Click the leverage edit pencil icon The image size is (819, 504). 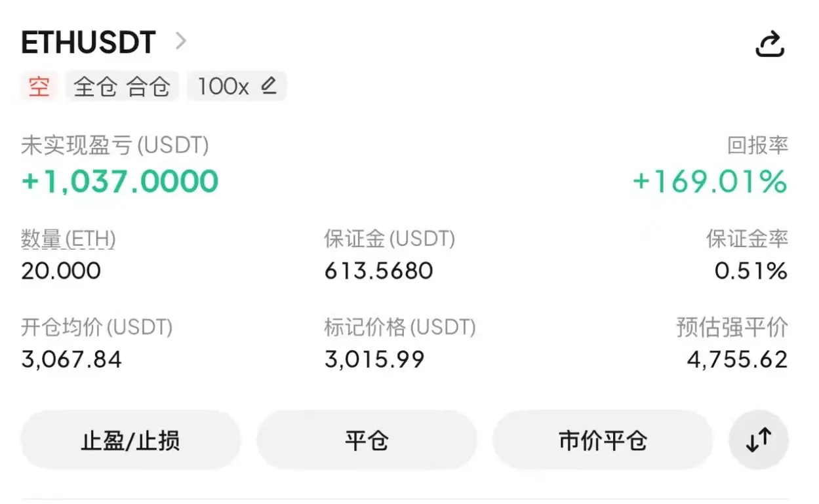click(x=268, y=86)
